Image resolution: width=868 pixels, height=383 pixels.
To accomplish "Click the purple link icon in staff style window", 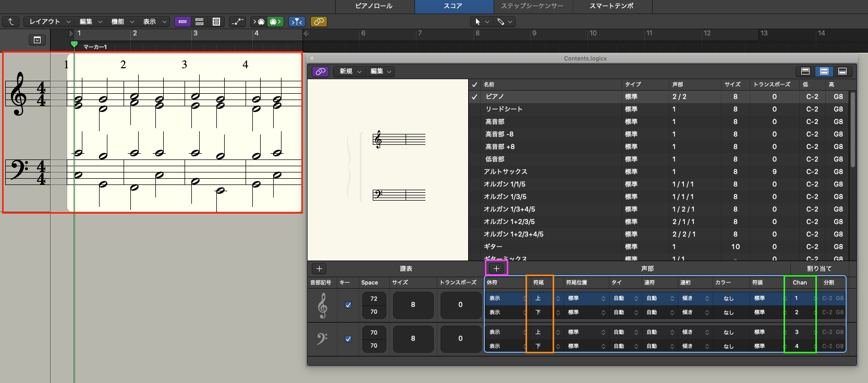I will [320, 71].
